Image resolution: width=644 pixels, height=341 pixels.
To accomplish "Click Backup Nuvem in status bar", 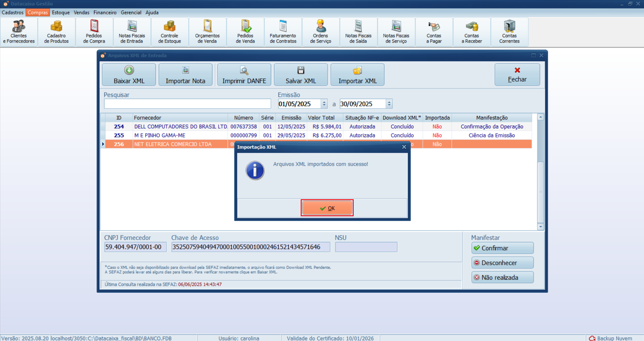I will (611, 338).
